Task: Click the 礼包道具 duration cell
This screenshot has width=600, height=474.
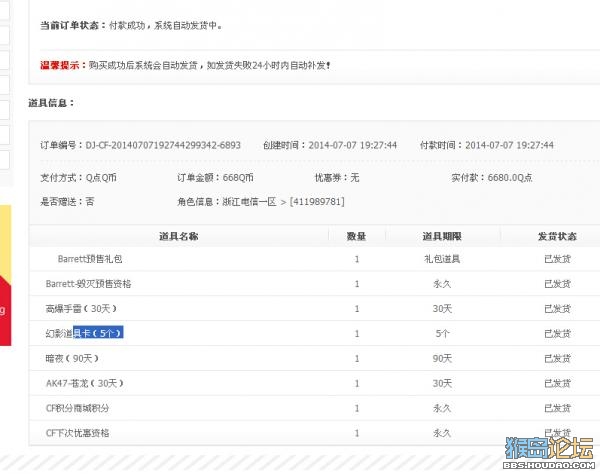Action: point(442,259)
